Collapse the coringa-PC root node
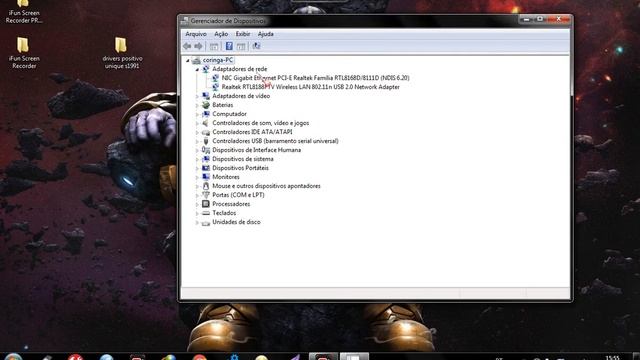The image size is (640, 360). (x=188, y=61)
